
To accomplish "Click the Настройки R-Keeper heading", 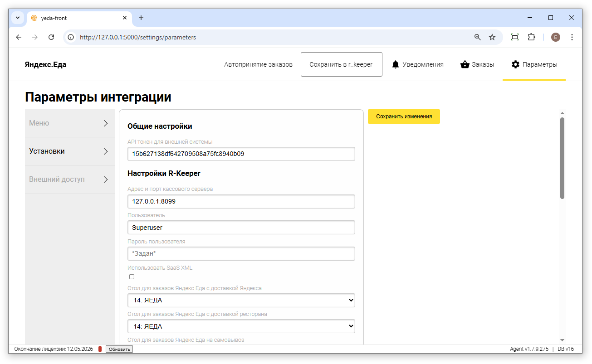I will (x=164, y=173).
